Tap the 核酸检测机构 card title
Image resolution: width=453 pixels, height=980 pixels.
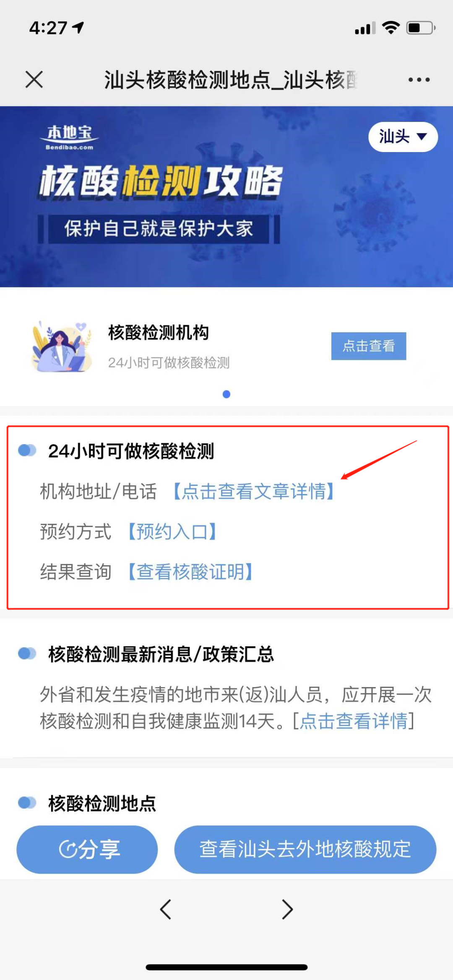click(159, 332)
